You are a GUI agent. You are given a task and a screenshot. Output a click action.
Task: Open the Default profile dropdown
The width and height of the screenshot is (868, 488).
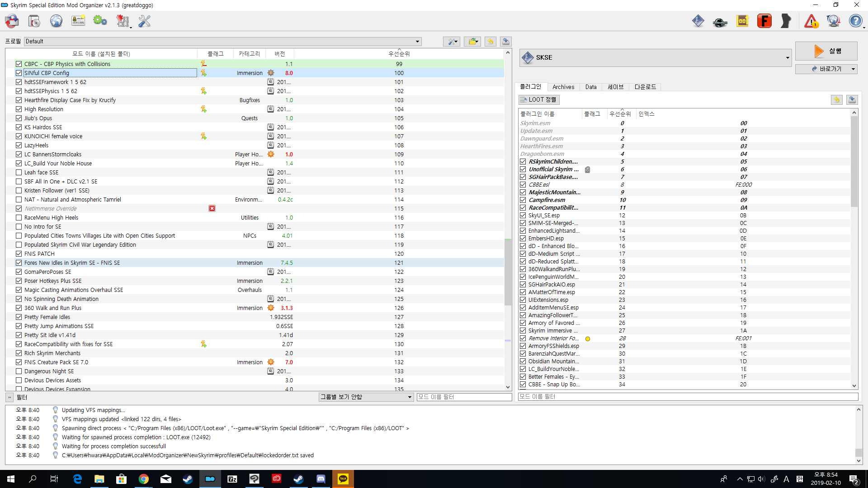click(x=223, y=41)
